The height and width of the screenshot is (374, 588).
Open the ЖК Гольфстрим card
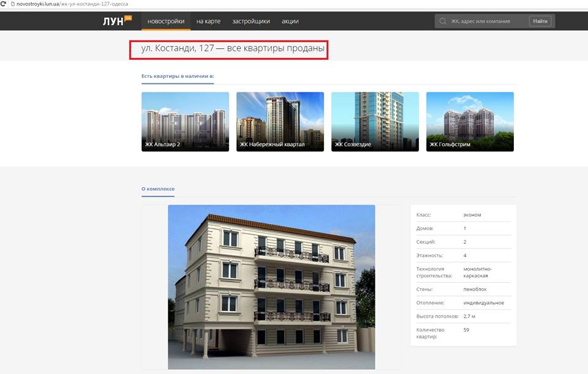pyautogui.click(x=470, y=121)
